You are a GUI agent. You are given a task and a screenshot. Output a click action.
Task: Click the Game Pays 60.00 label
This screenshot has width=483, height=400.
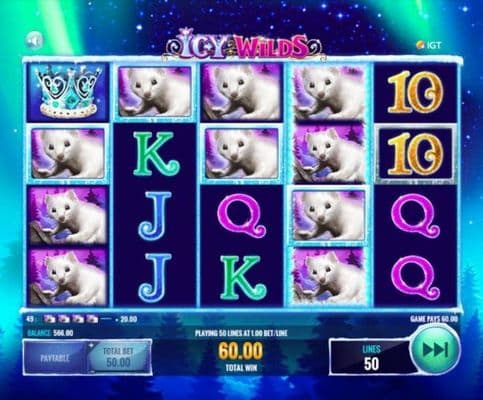(434, 319)
